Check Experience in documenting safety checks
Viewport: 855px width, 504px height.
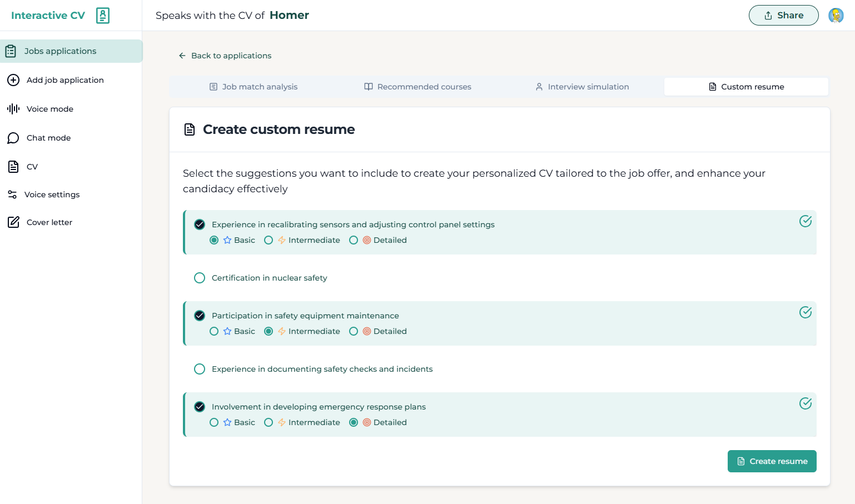[x=200, y=369]
